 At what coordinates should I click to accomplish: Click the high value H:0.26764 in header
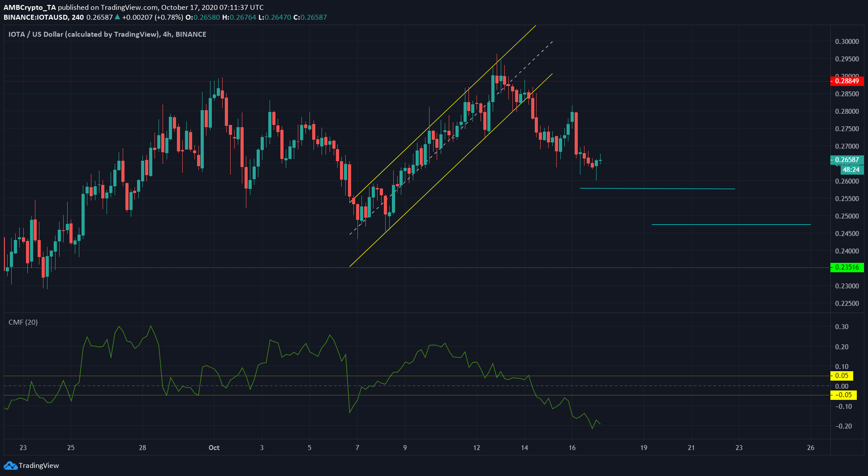point(239,17)
